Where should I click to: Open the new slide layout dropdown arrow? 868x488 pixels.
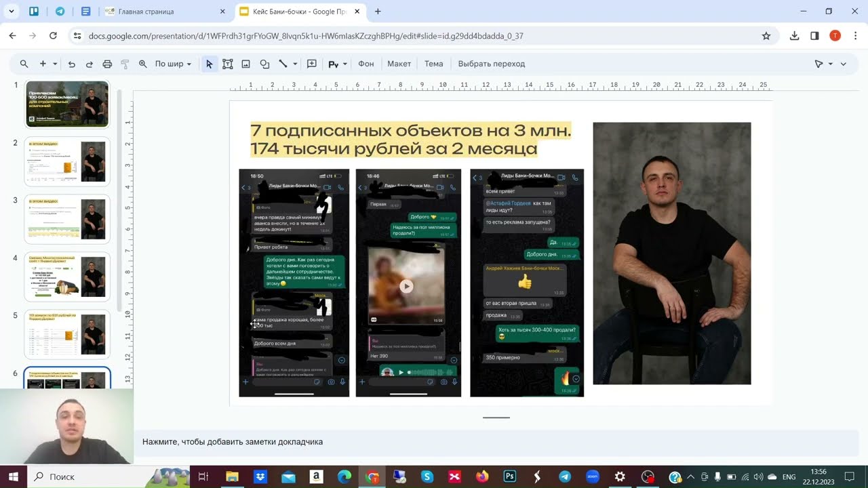click(55, 64)
